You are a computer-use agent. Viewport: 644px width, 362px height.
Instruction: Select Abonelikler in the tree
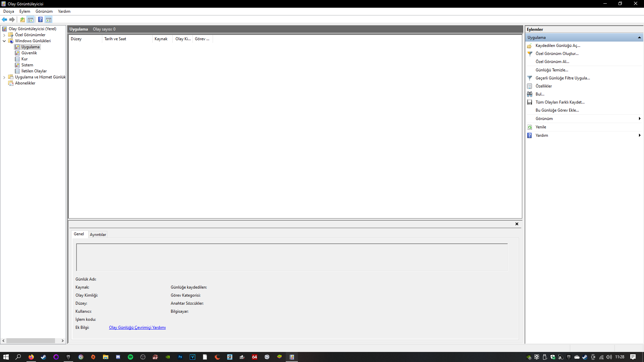pos(25,83)
